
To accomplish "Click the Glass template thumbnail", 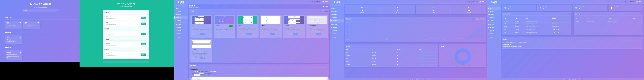I will [x=224, y=20].
